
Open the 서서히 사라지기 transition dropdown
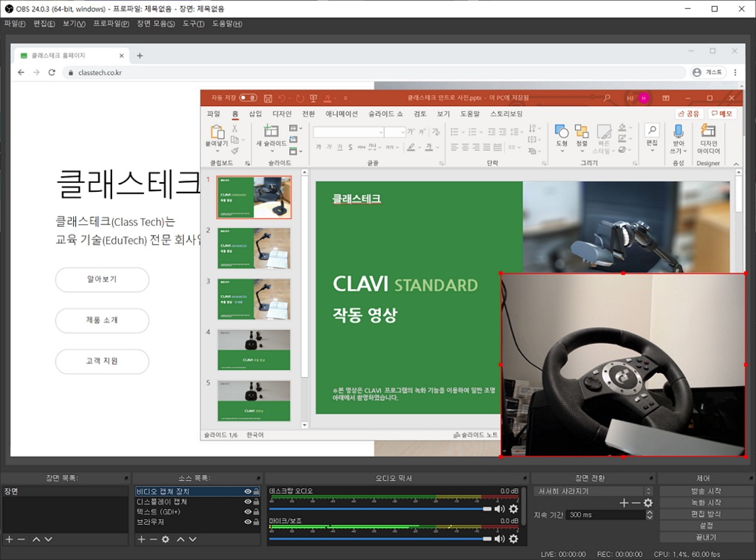(593, 492)
